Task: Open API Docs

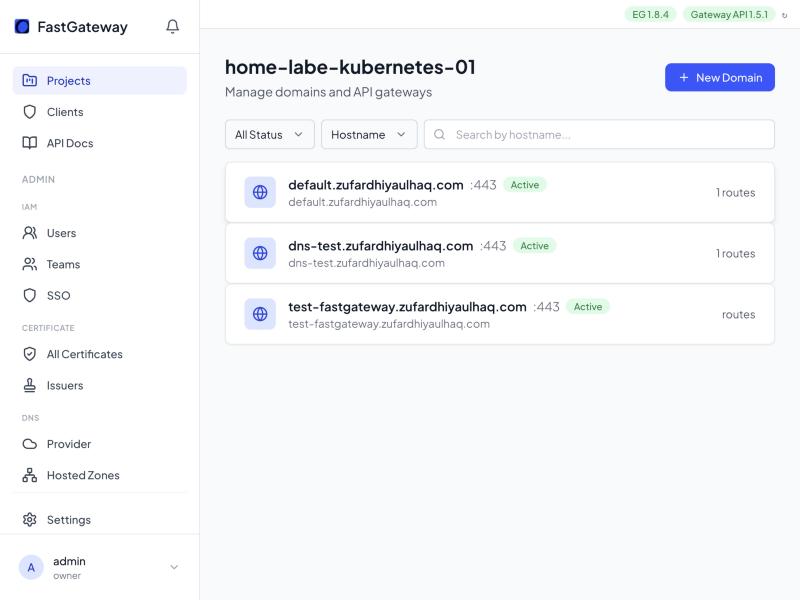Action: 99,143
